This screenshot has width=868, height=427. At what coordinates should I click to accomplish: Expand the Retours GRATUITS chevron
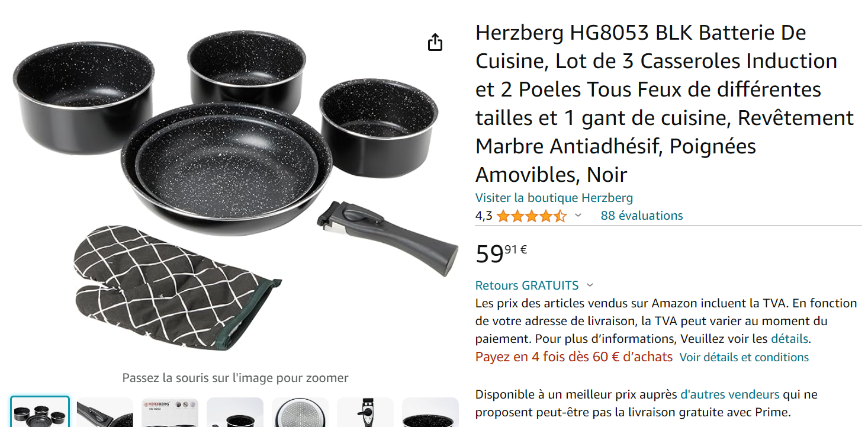coord(590,285)
